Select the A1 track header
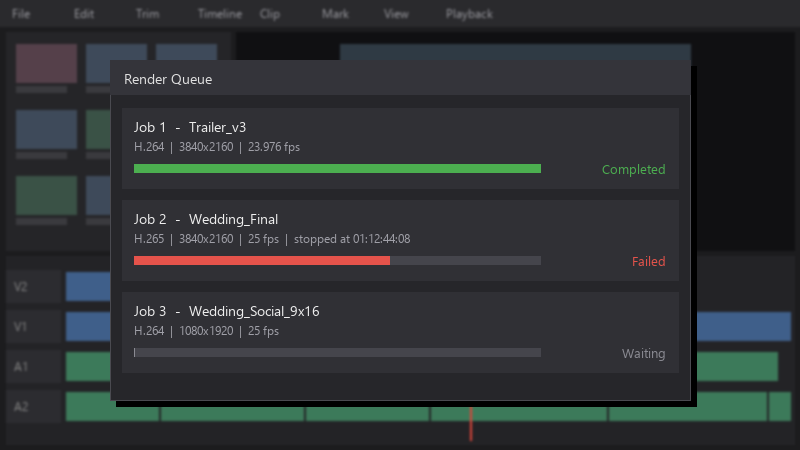This screenshot has height=450, width=800. [34, 366]
